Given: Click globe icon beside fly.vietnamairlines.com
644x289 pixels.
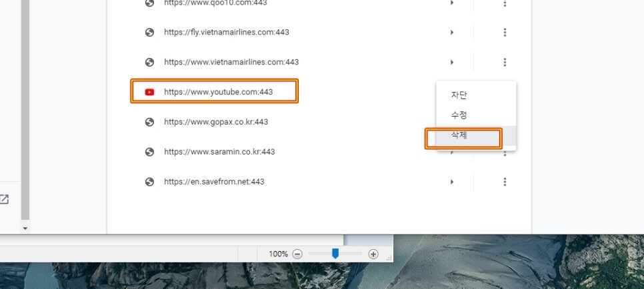Looking at the screenshot, I should 149,32.
